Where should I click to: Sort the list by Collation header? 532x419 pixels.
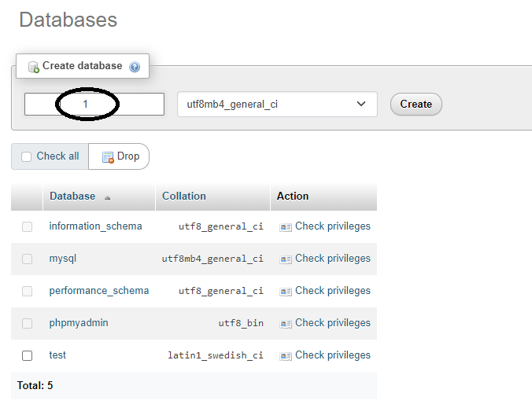tap(184, 196)
